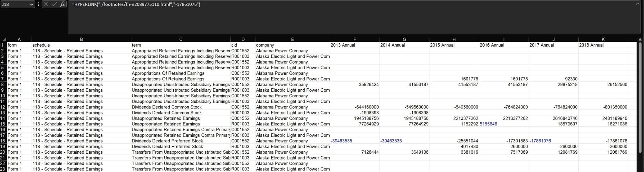Confirm the formula entry with the checkmark icon
The image size is (644, 172).
tap(54, 5)
